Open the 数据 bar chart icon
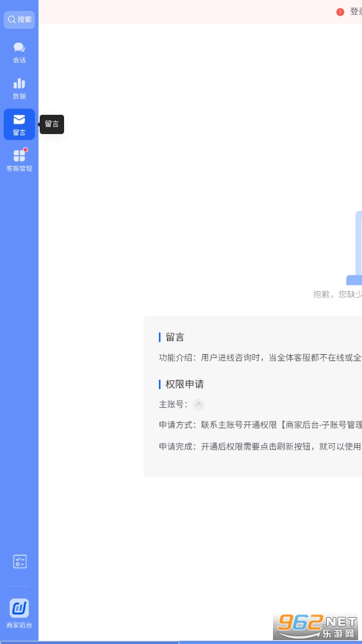This screenshot has height=644, width=362. pyautogui.click(x=19, y=83)
